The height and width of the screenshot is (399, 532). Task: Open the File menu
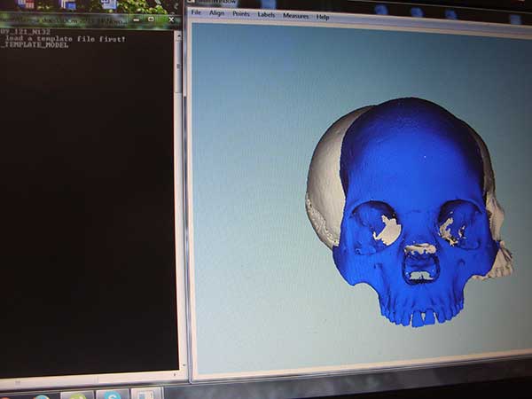195,14
